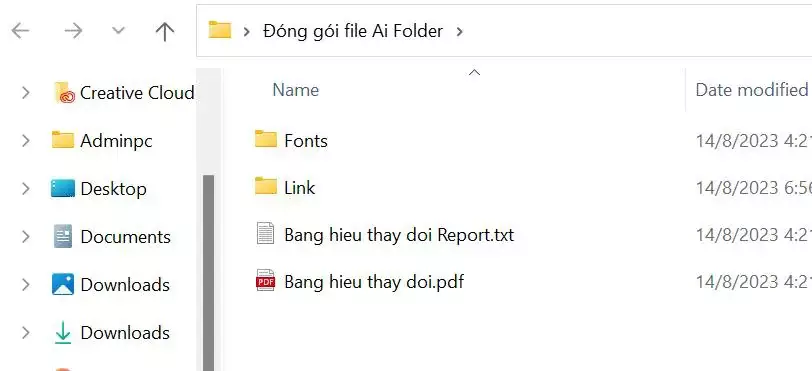Click the Fonts row date modified
Viewport: 812px width, 371px height.
(x=753, y=141)
